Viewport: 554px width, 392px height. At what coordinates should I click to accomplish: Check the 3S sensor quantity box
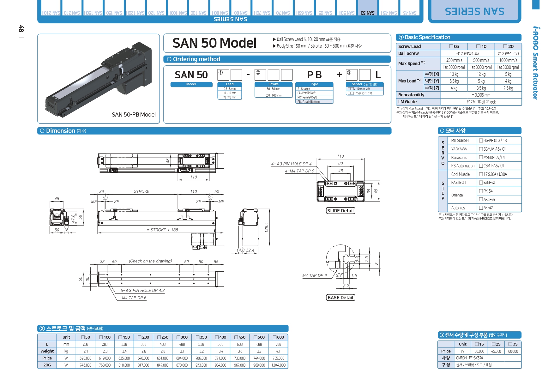click(x=510, y=344)
